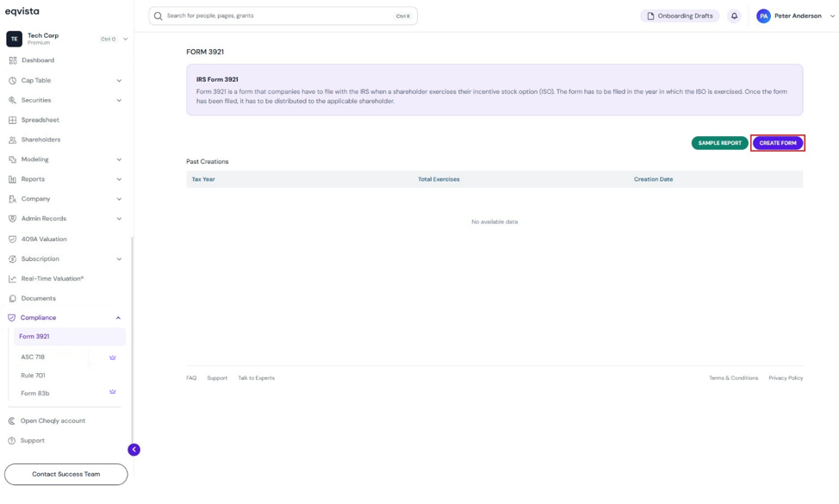Go to 409A Valuation page
This screenshot has width=839, height=504.
click(44, 240)
